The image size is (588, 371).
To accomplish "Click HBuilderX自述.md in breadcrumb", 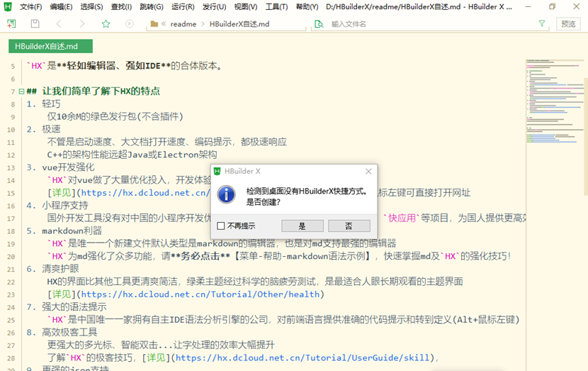I will tap(239, 24).
